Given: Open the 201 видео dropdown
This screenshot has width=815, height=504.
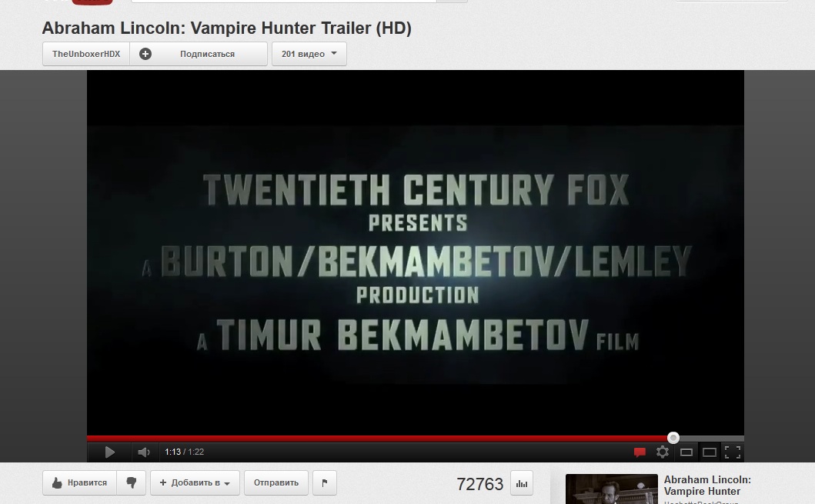Looking at the screenshot, I should tap(309, 54).
